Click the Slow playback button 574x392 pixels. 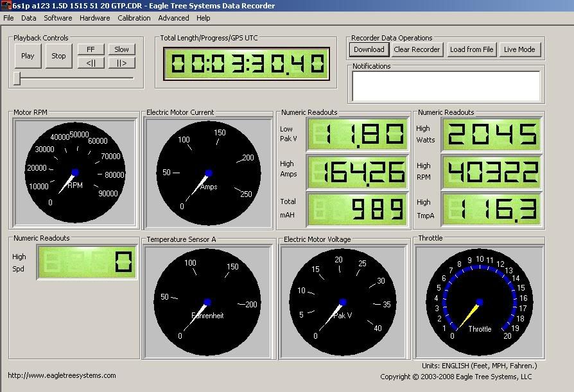pyautogui.click(x=121, y=49)
